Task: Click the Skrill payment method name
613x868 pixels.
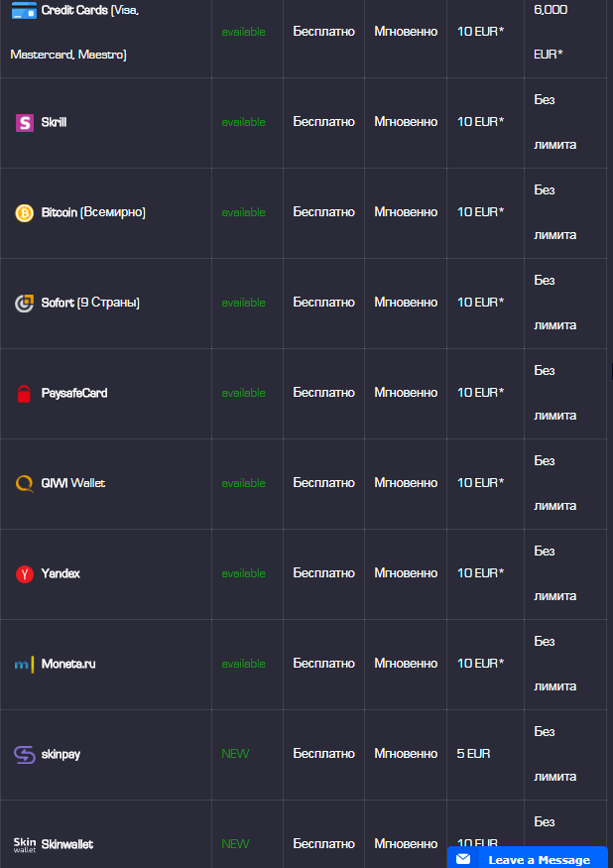Action: click(55, 123)
